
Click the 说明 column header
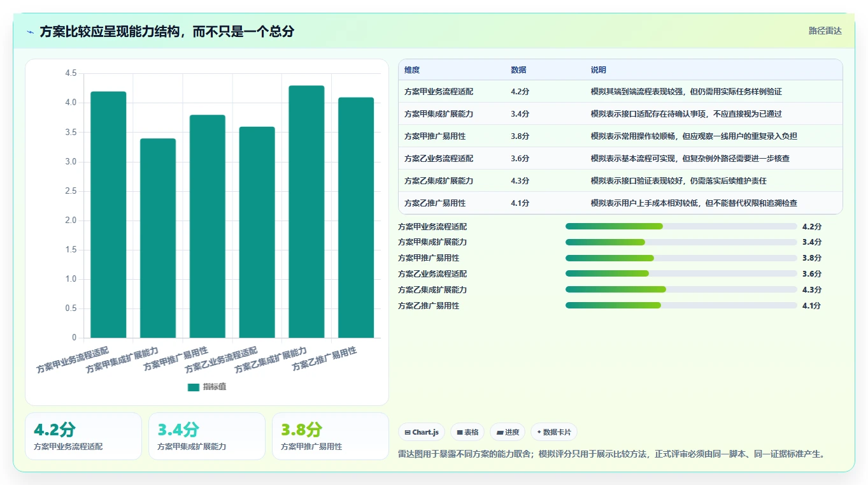[599, 70]
